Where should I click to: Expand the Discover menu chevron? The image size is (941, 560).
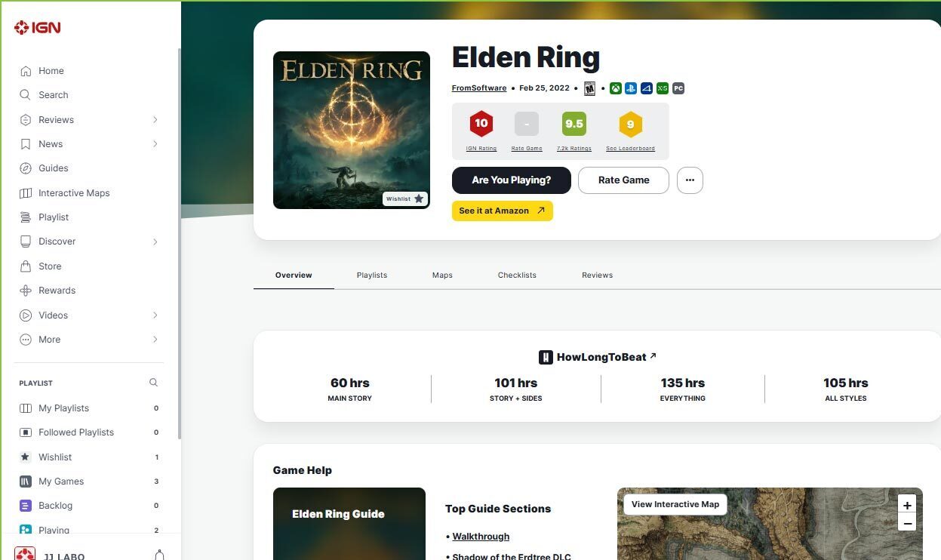click(155, 242)
